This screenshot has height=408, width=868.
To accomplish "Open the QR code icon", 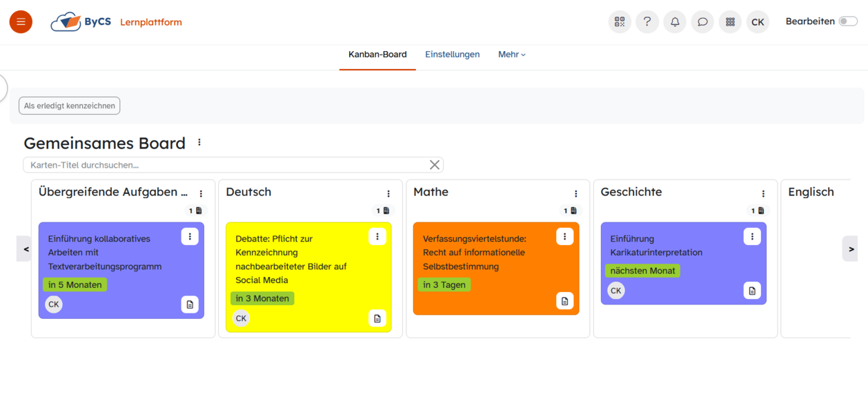I will tap(620, 21).
